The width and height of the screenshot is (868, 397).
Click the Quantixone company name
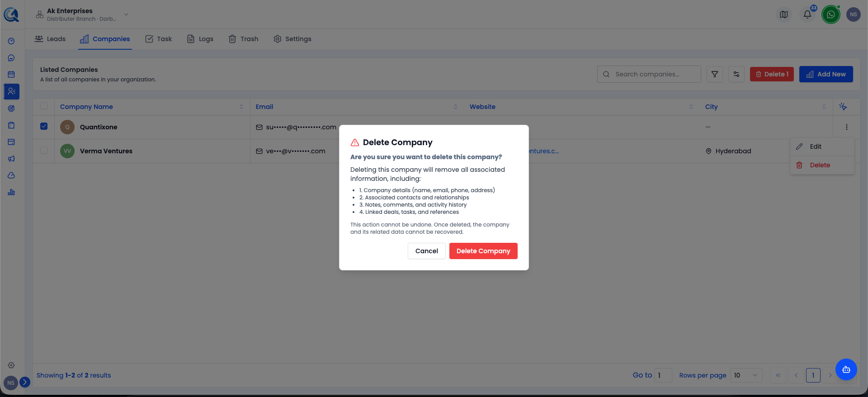[99, 127]
